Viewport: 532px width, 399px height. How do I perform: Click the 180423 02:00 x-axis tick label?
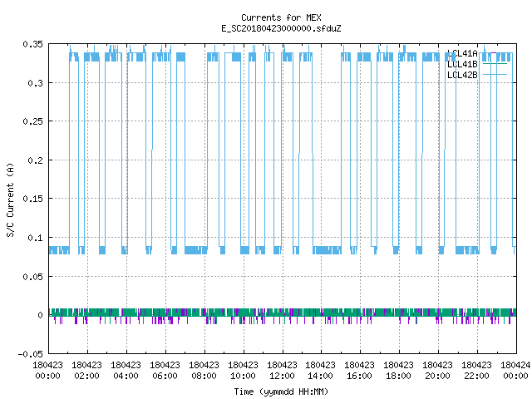pos(86,371)
